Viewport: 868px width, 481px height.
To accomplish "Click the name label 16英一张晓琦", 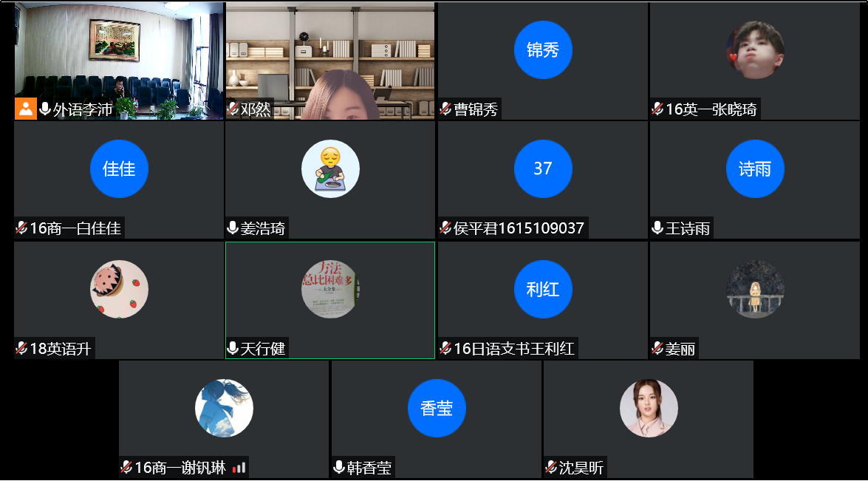I will coord(711,109).
